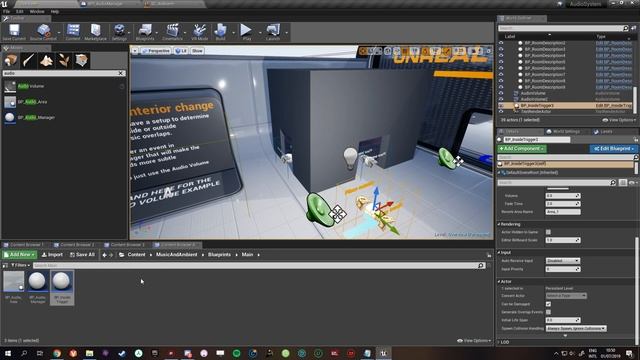Switch to the Layers tab
The height and width of the screenshot is (360, 640).
pos(604,131)
